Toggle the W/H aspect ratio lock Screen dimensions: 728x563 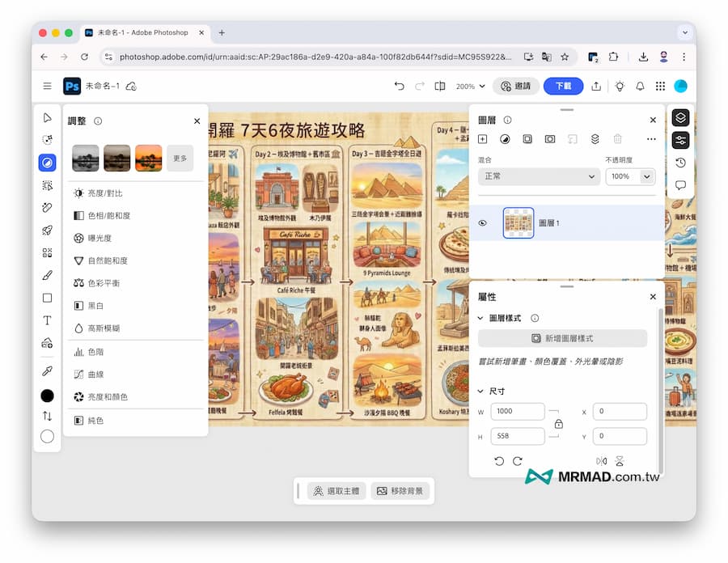(559, 425)
